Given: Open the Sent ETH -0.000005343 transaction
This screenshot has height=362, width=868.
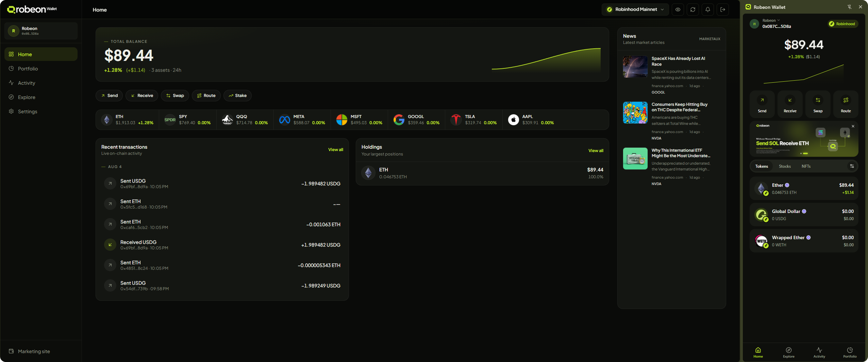Looking at the screenshot, I should pyautogui.click(x=222, y=265).
